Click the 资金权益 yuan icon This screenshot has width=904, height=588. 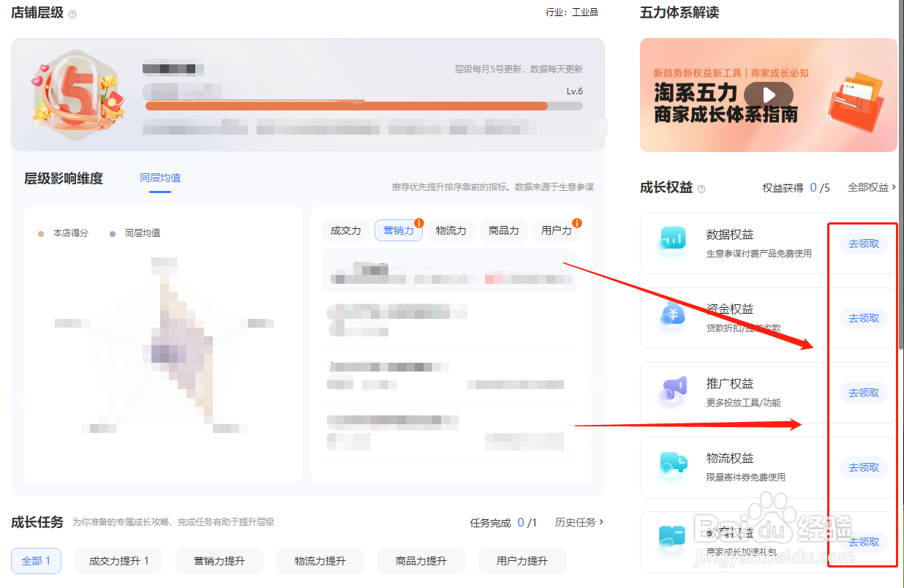(x=671, y=314)
